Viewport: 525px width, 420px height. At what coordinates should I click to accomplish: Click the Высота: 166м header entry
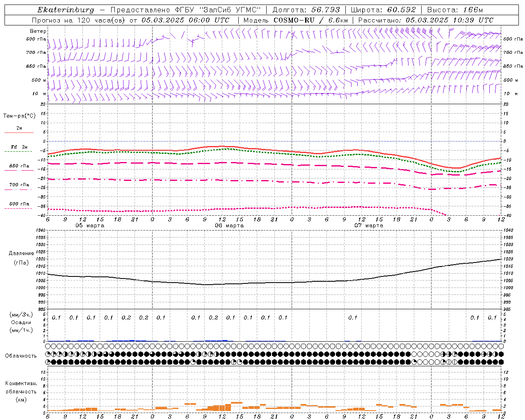point(455,10)
